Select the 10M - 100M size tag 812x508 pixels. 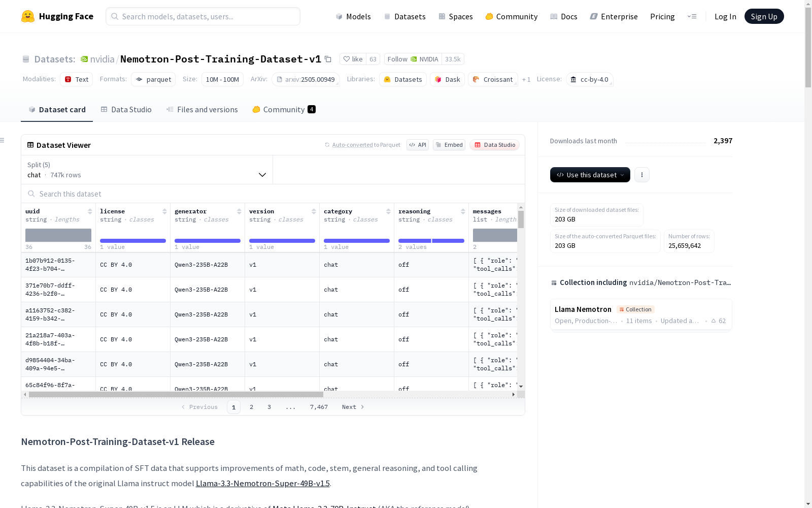click(x=222, y=79)
